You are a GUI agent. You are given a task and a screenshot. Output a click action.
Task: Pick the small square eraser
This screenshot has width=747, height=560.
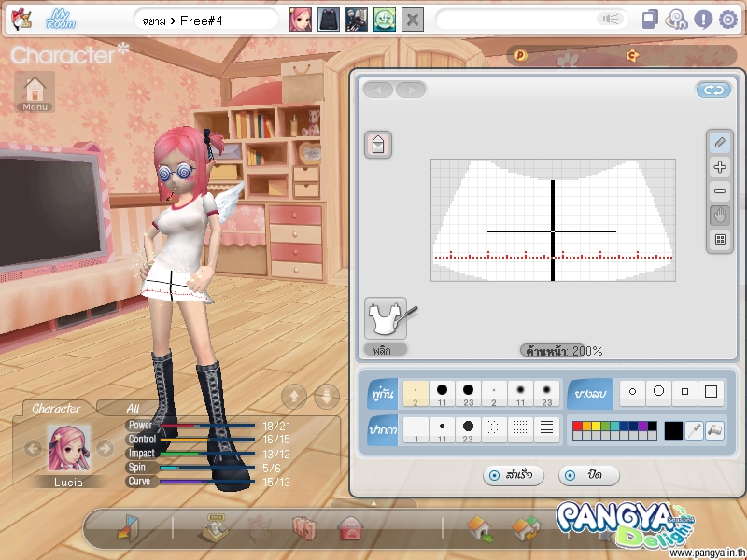point(684,392)
